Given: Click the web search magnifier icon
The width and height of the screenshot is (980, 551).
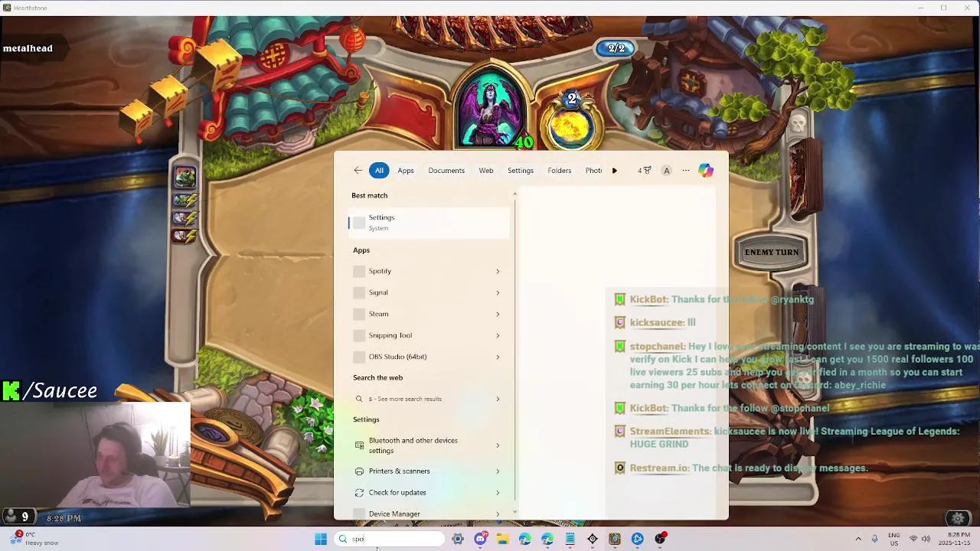Looking at the screenshot, I should 359,399.
